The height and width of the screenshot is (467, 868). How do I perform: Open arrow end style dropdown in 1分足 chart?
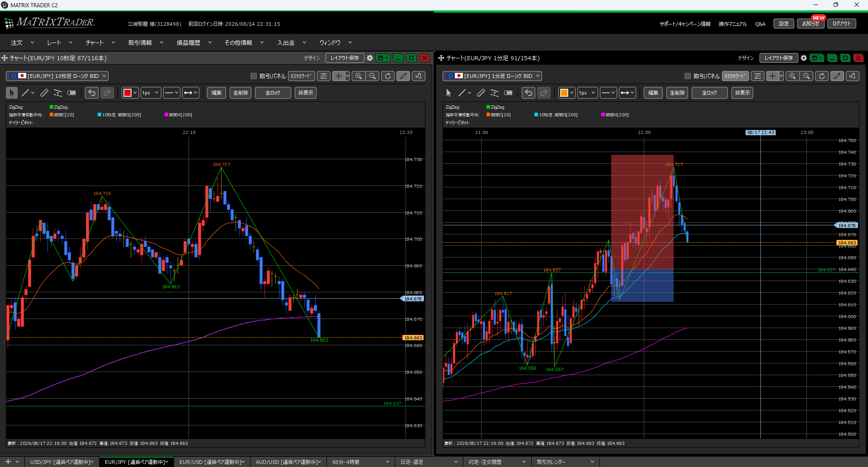[627, 93]
